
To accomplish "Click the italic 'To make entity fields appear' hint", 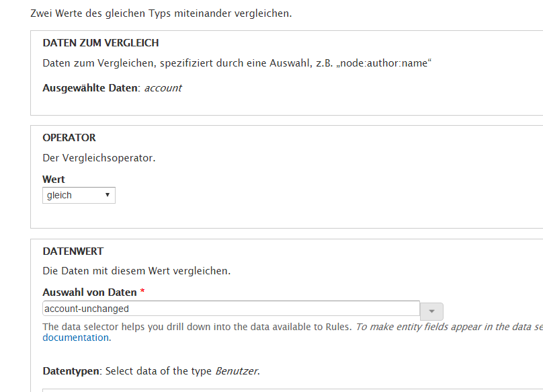I will tap(447, 327).
